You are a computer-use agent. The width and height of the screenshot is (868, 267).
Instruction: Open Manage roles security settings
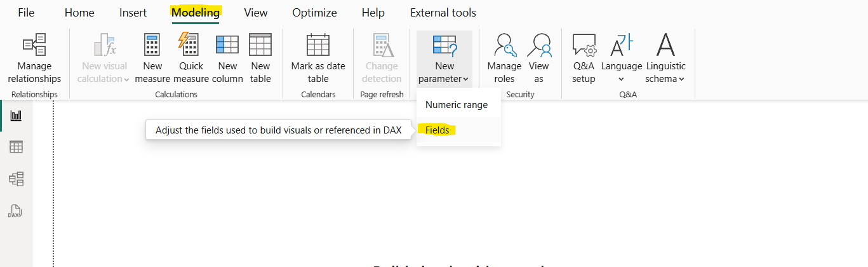tap(504, 59)
